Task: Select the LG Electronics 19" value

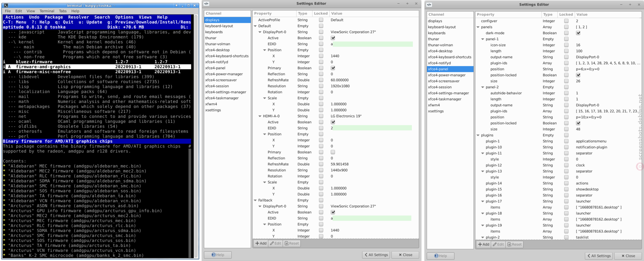Action: click(x=346, y=116)
